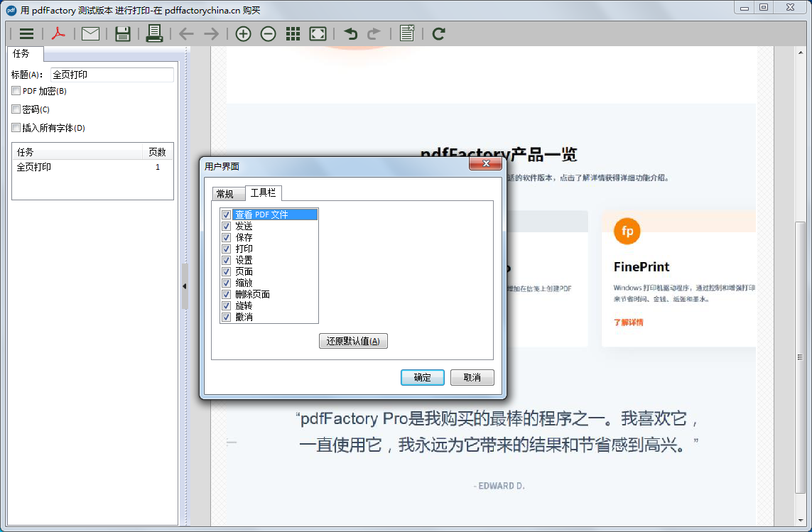Uncheck the 发送 toolbar option
The width and height of the screenshot is (812, 532).
click(227, 226)
